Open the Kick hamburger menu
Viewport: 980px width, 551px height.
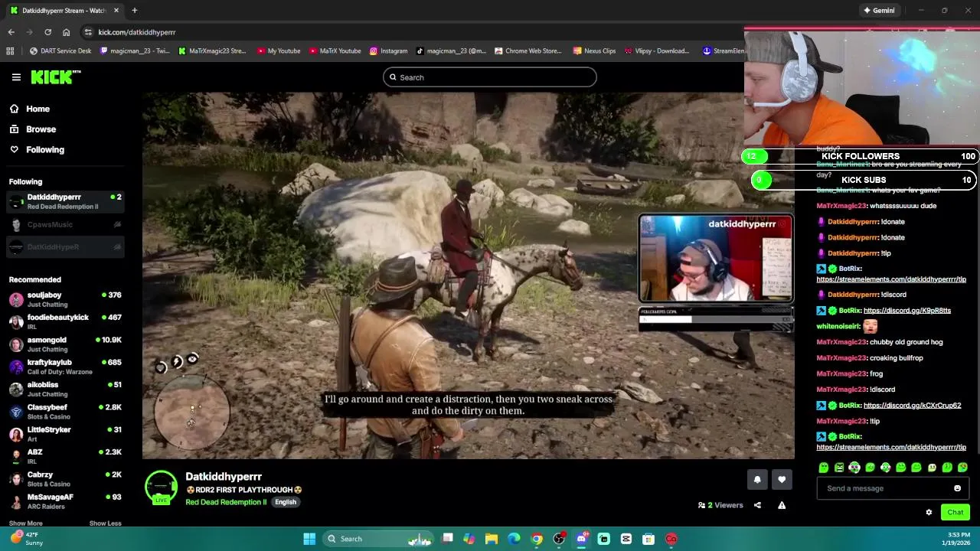[x=16, y=77]
